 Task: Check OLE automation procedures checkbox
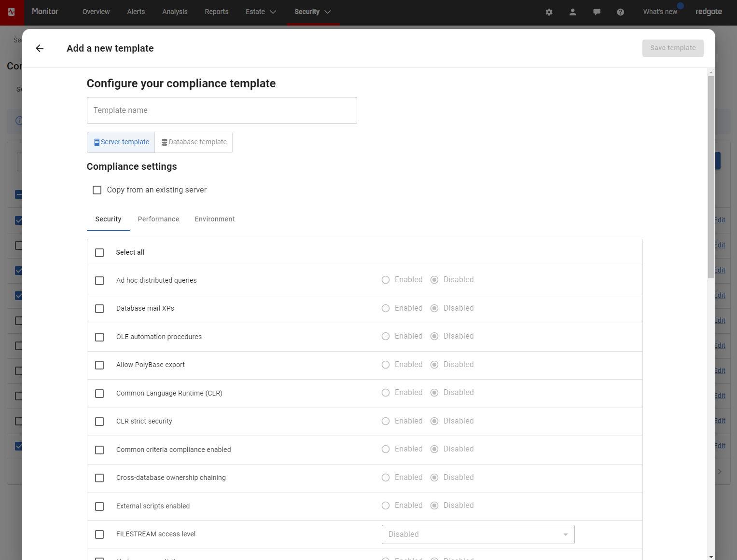click(99, 337)
